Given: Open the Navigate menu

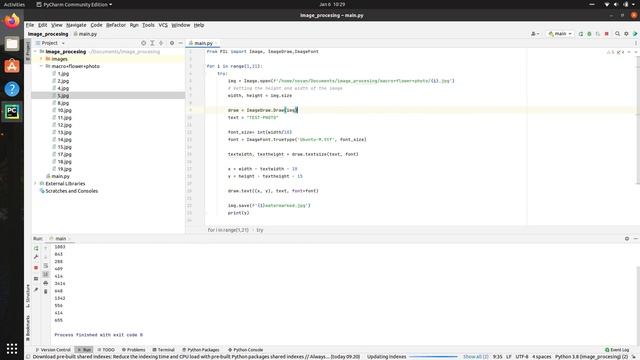Looking at the screenshot, I should [x=76, y=25].
